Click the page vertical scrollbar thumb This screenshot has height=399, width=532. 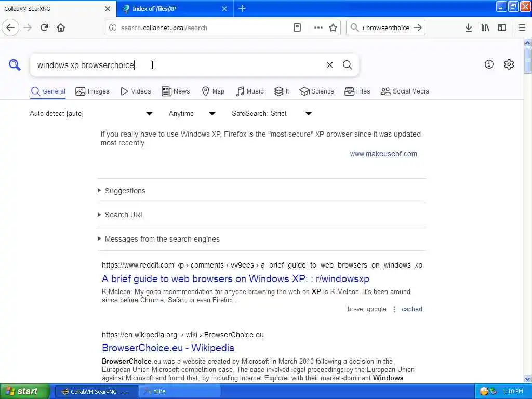(527, 60)
